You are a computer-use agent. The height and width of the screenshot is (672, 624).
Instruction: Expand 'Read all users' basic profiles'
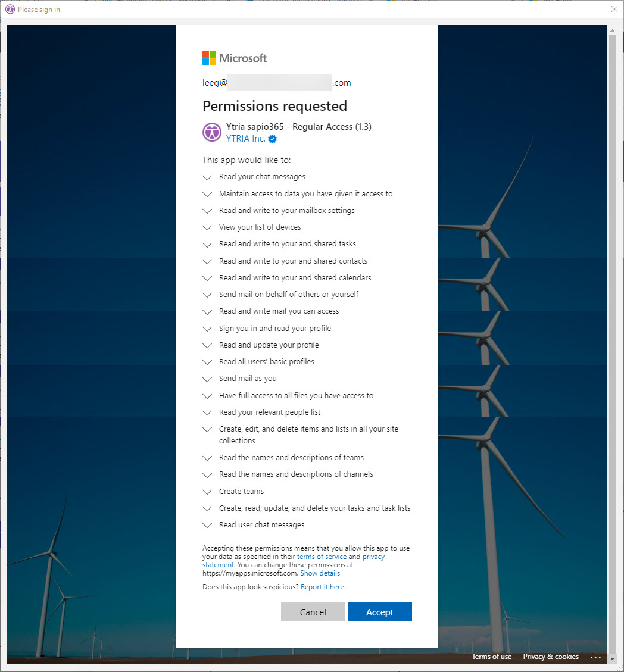tap(207, 362)
